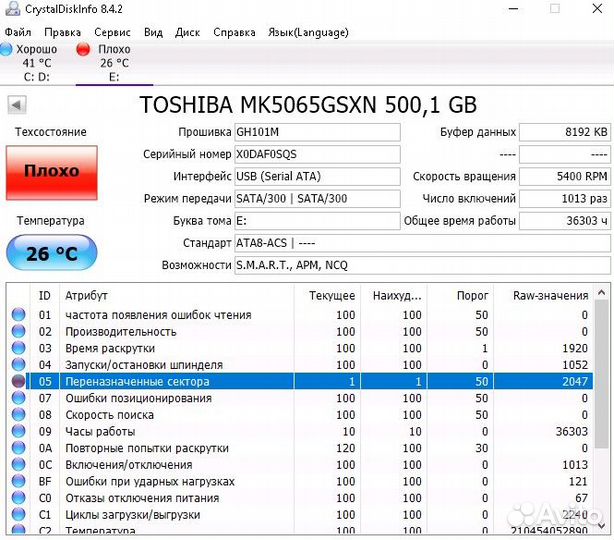The height and width of the screenshot is (540, 614).
Task: Click status icon for attribute 01
Action: pyautogui.click(x=18, y=314)
